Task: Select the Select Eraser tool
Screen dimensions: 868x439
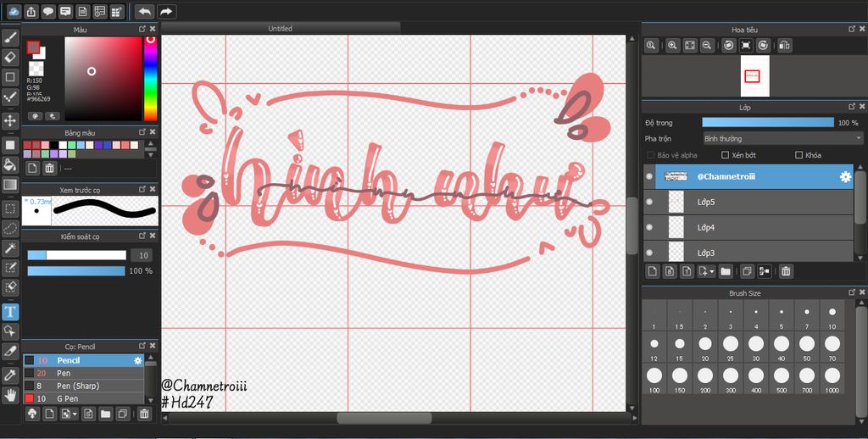Action: click(x=10, y=287)
